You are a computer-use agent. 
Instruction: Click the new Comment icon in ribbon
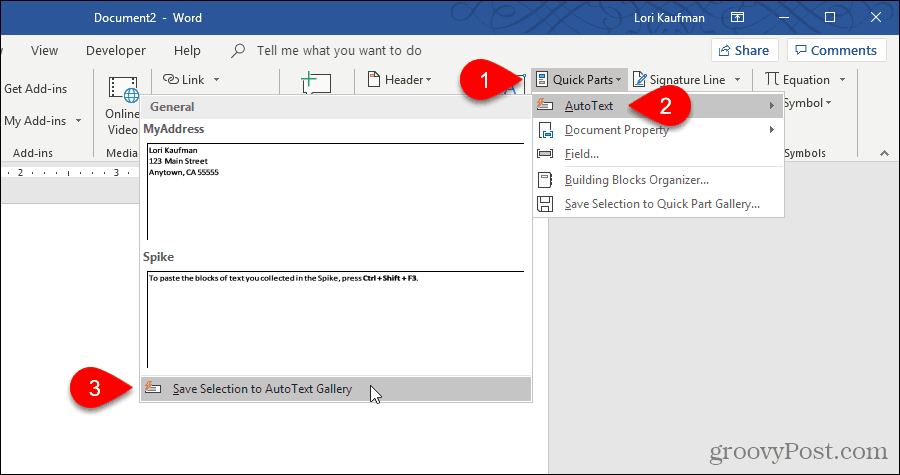tap(316, 82)
